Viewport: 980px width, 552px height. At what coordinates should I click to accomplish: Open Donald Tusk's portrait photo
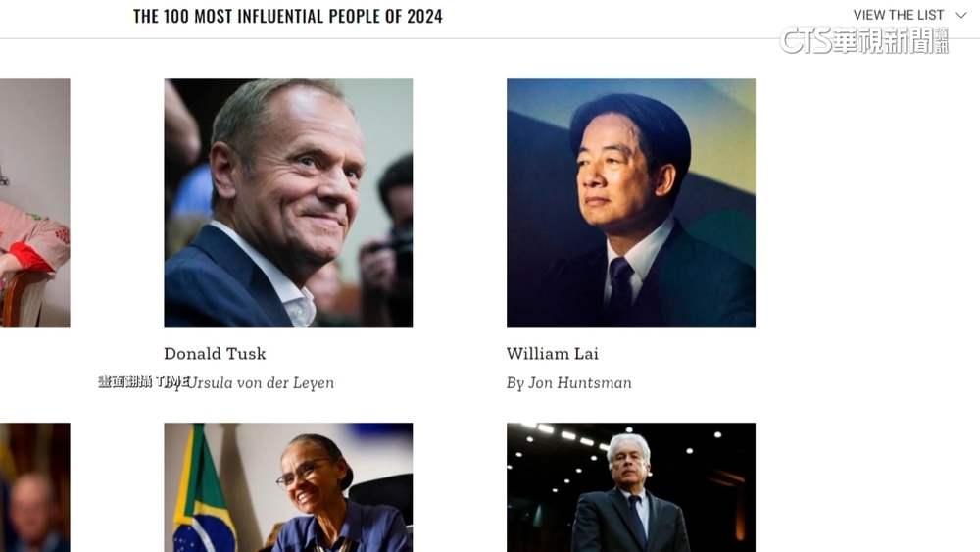(x=288, y=203)
